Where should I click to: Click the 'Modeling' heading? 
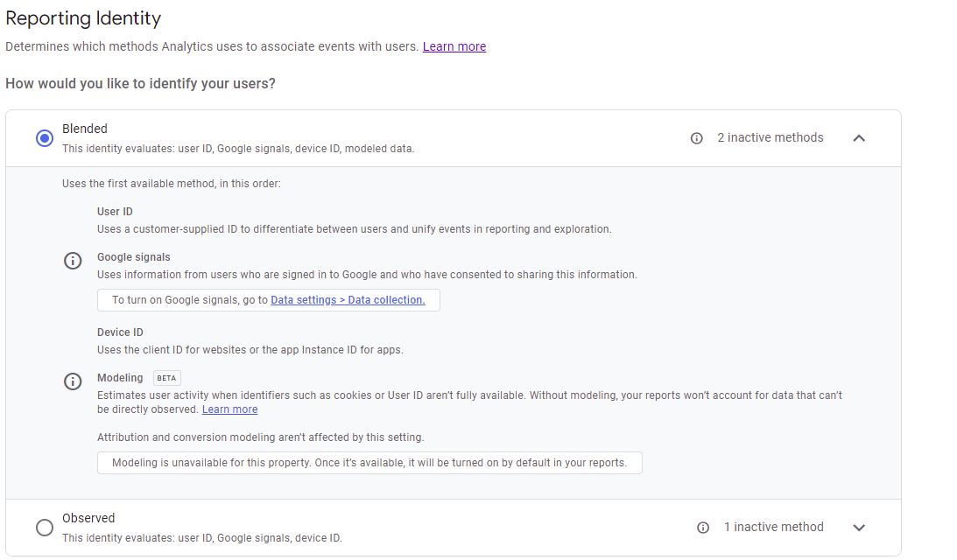[120, 378]
